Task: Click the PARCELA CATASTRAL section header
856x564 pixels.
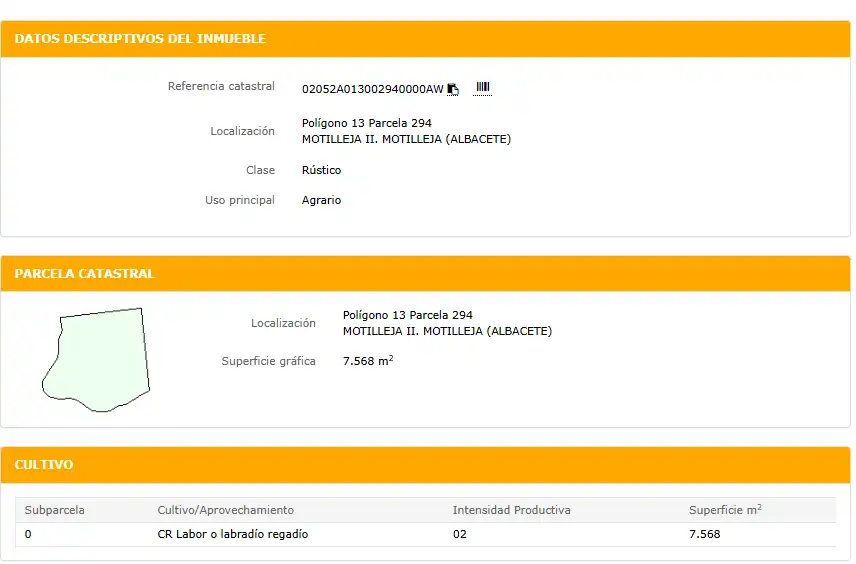Action: [85, 274]
